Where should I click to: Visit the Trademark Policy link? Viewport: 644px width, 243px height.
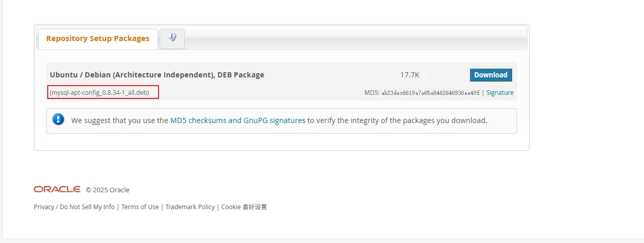(190, 207)
